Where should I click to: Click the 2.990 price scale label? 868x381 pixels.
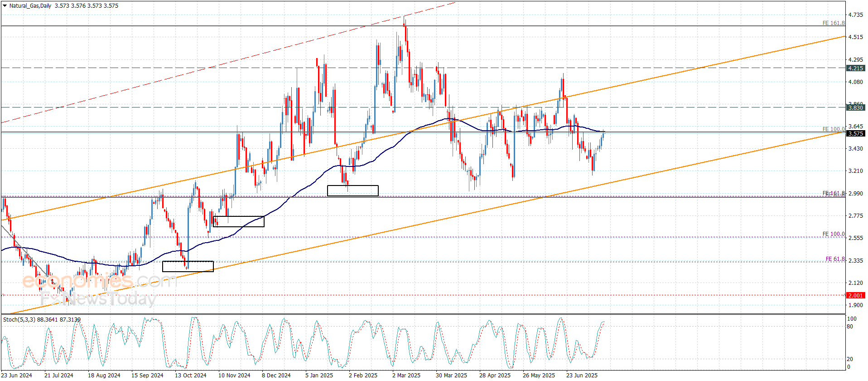click(x=856, y=194)
